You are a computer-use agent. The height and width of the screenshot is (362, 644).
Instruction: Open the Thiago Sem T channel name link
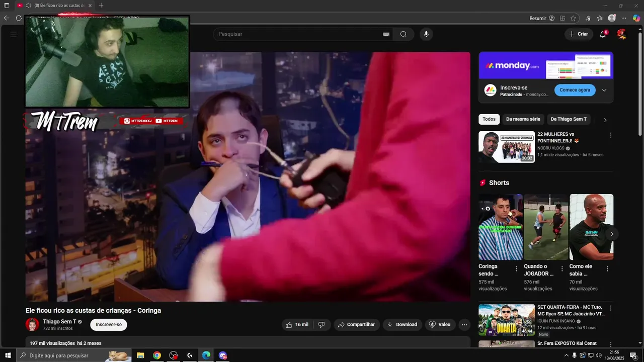point(59,322)
